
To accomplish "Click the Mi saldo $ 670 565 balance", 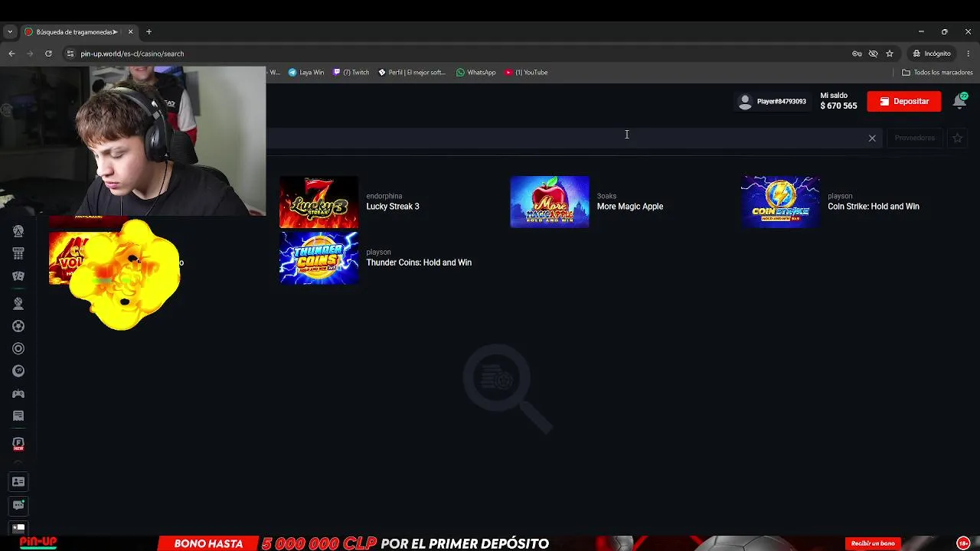I will [x=838, y=101].
